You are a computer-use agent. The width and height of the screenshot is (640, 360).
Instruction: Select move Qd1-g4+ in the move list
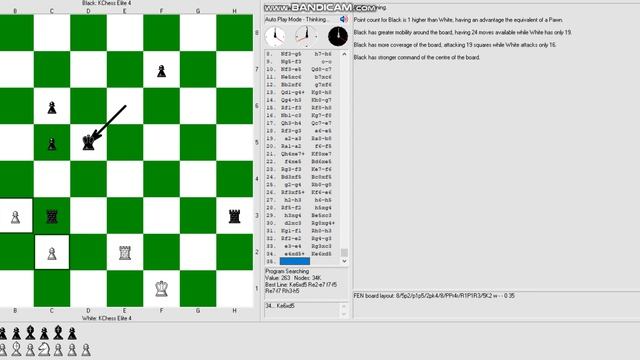292,92
